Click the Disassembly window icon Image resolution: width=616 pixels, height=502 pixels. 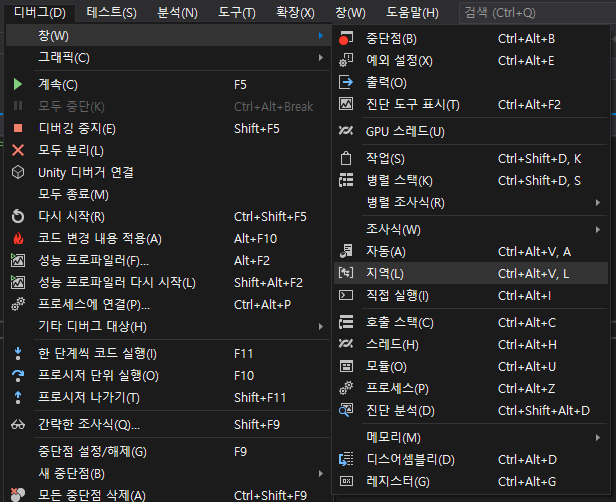(x=346, y=460)
